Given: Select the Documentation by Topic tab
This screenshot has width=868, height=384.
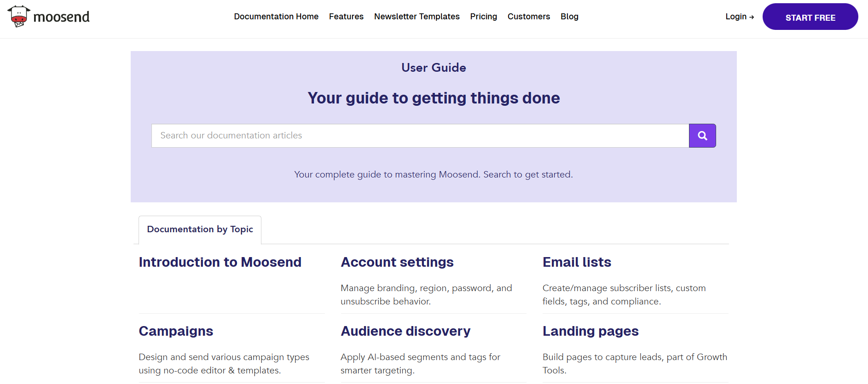Looking at the screenshot, I should click(x=200, y=229).
